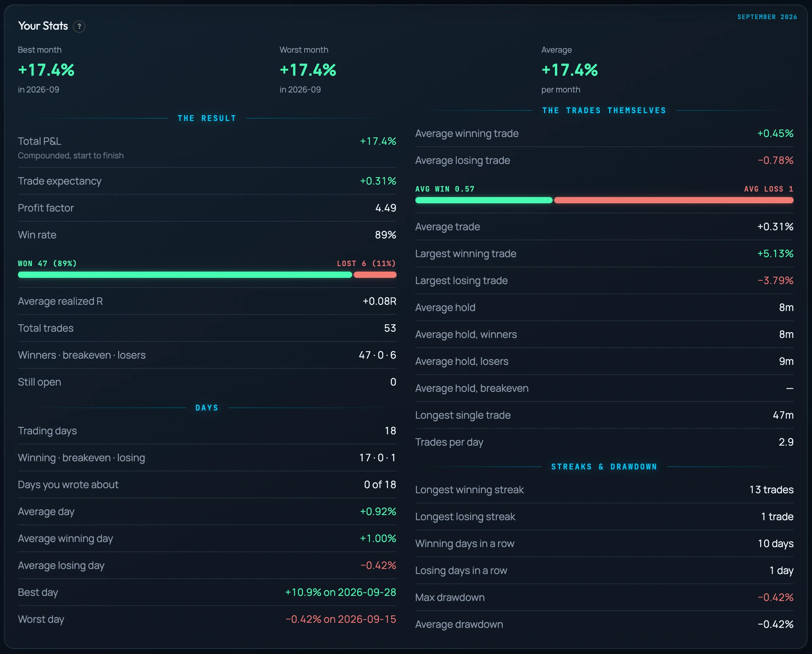Click the Average drawdown value −0.42%
The height and width of the screenshot is (654, 812).
point(776,624)
